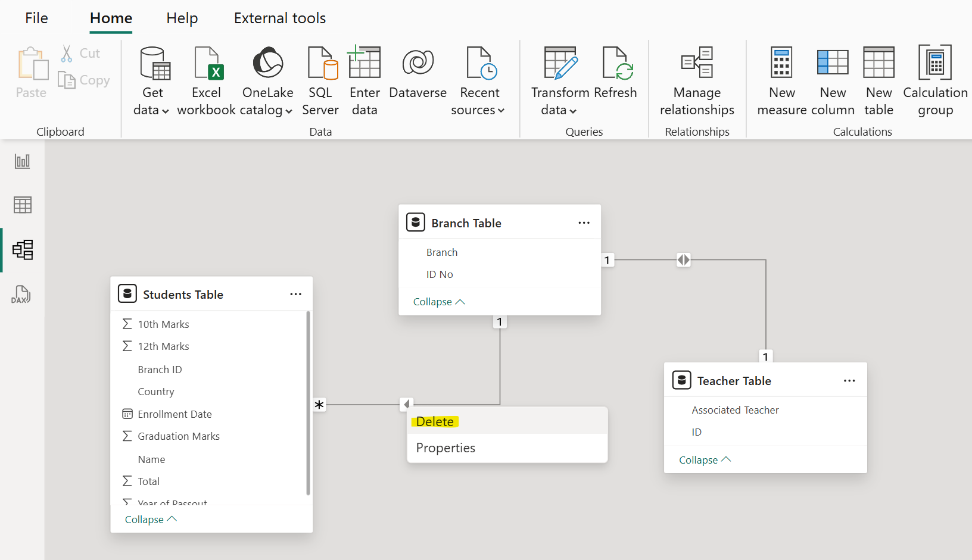This screenshot has height=560, width=972.
Task: Open Branch Table more options ellipsis
Action: 584,223
